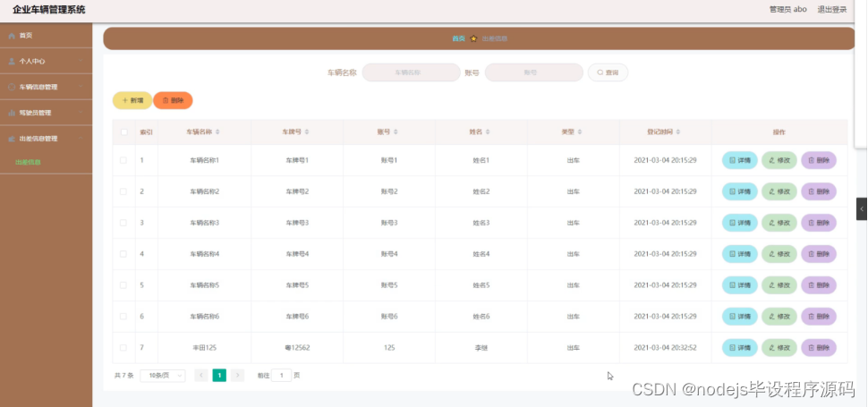Select the header checkbox to check all rows
Viewport: 868px width, 407px height.
tap(124, 132)
